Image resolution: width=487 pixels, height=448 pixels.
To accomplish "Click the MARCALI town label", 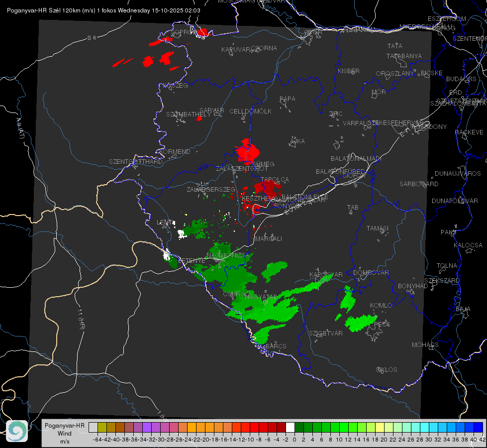I will pyautogui.click(x=269, y=238).
